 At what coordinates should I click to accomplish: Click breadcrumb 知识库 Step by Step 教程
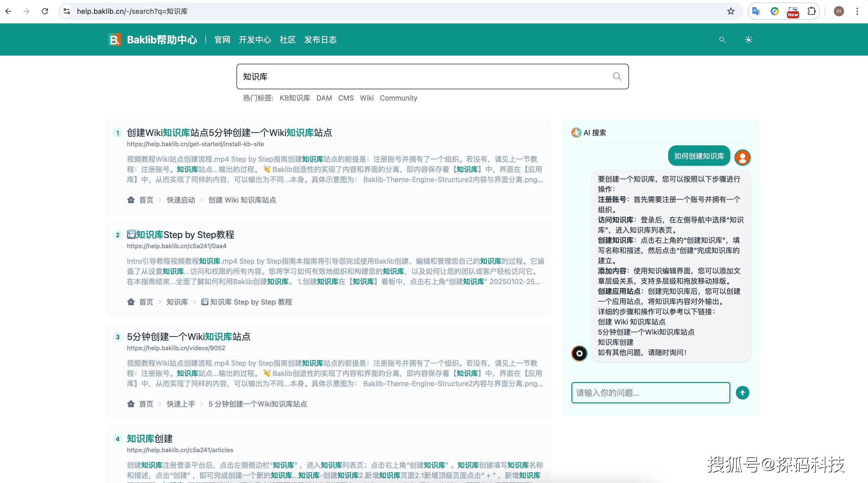(x=247, y=302)
